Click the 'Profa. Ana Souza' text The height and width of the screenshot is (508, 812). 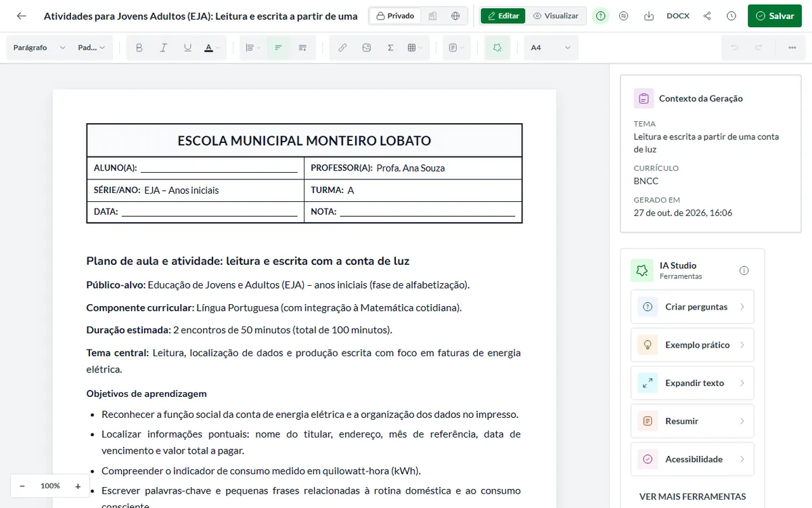tap(411, 168)
